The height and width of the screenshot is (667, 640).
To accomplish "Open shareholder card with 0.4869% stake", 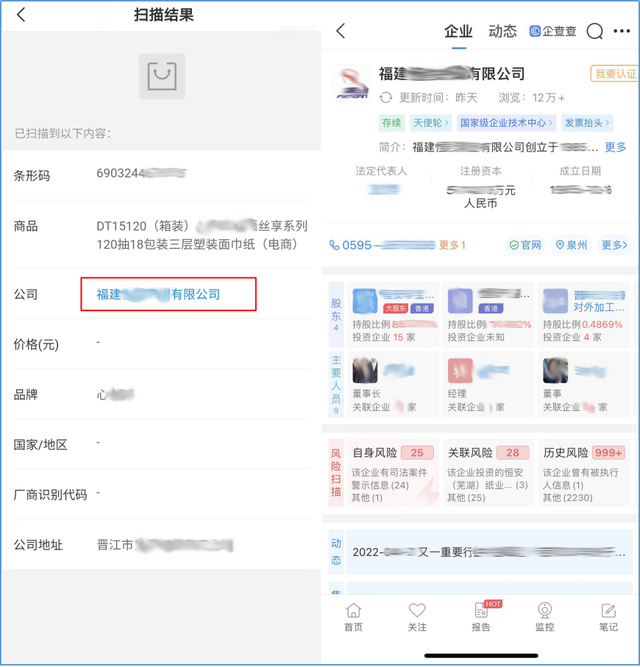I will (583, 315).
